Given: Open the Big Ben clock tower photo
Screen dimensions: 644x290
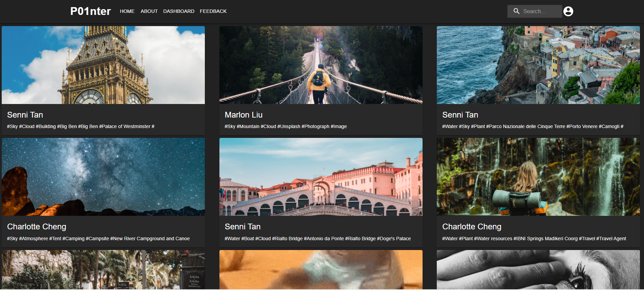Looking at the screenshot, I should click(x=103, y=65).
